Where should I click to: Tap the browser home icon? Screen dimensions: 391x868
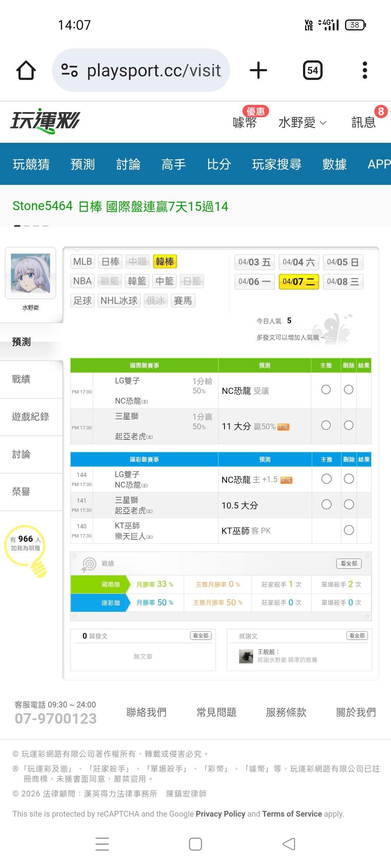click(x=26, y=70)
